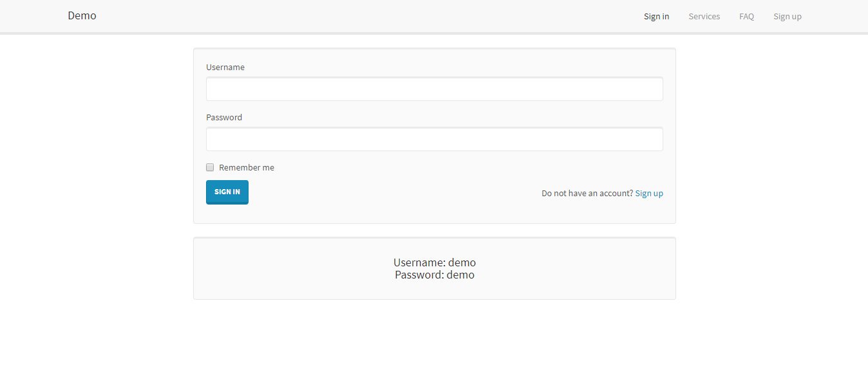Click the 'Username: demo' hint text
This screenshot has height=366, width=868.
pyautogui.click(x=435, y=262)
